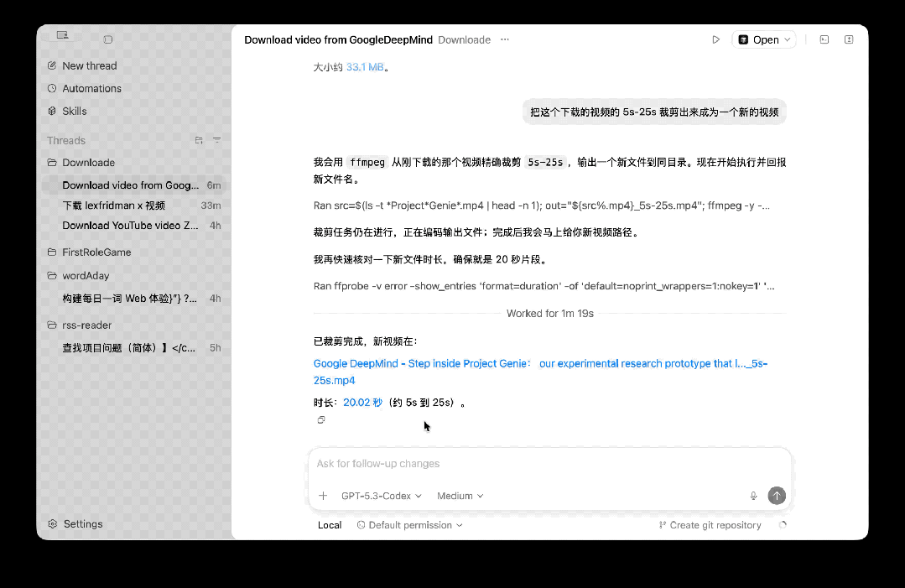Viewport: 905px width, 588px height.
Task: Click the run play button in the title bar
Action: coord(715,39)
